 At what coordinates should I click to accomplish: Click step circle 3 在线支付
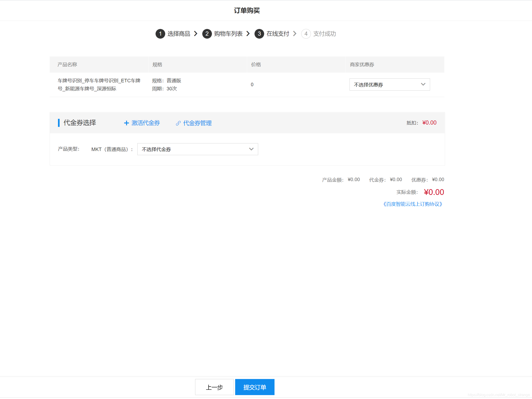259,34
